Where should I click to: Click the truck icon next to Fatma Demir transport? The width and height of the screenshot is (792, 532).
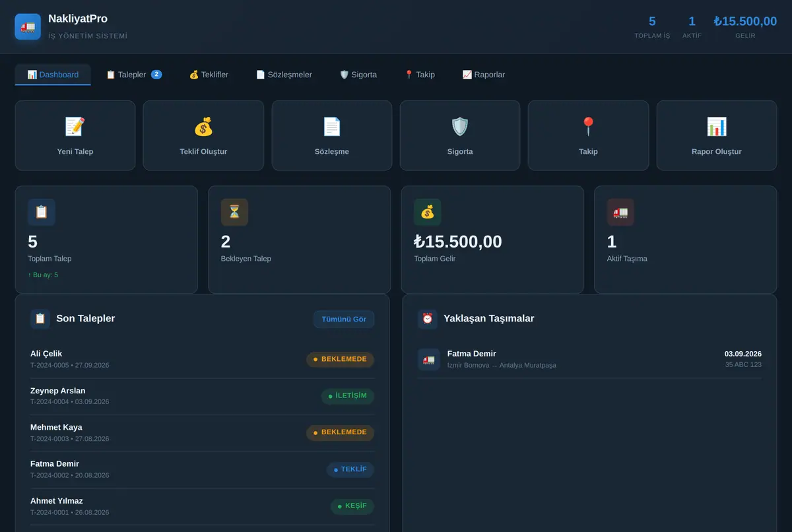(x=429, y=360)
